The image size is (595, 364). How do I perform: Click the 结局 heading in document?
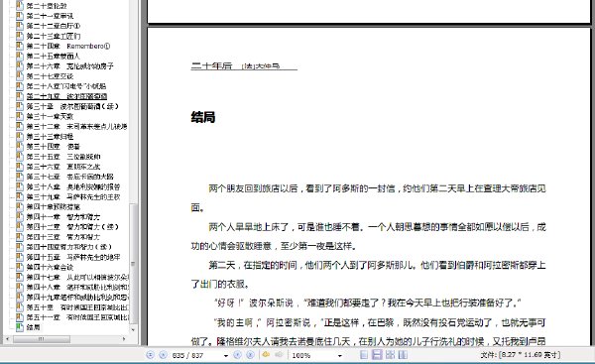(203, 118)
